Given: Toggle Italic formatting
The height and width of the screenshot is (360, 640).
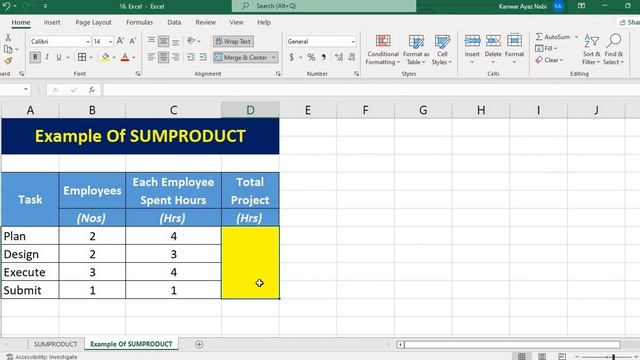Looking at the screenshot, I should coord(47,58).
